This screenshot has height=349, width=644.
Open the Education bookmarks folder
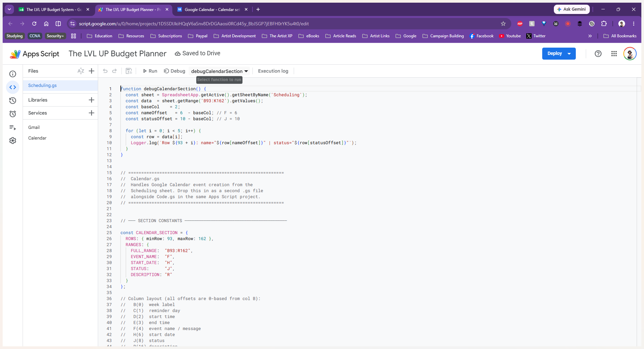pos(99,36)
